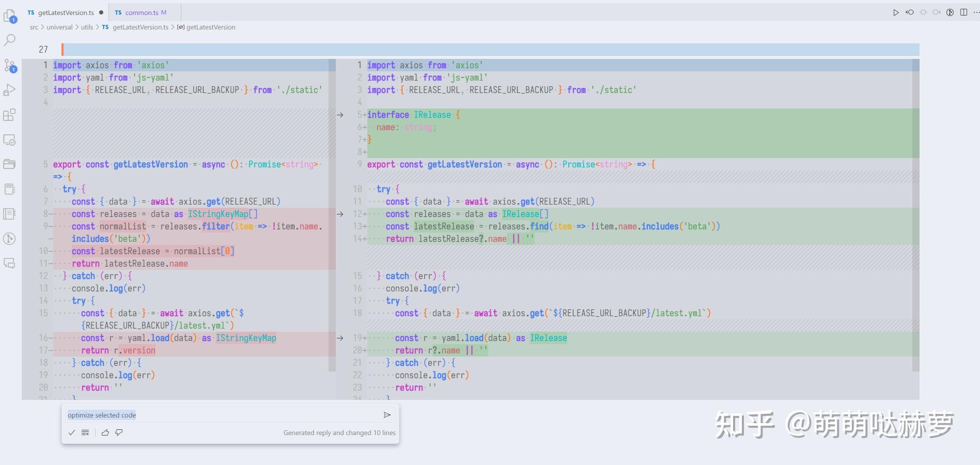Discard the generated changes
This screenshot has height=465, width=980.
tap(85, 432)
